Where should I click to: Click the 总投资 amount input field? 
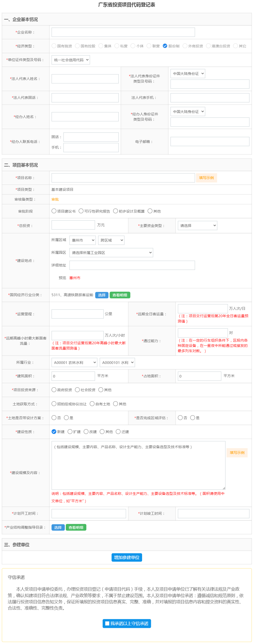[x=73, y=225]
